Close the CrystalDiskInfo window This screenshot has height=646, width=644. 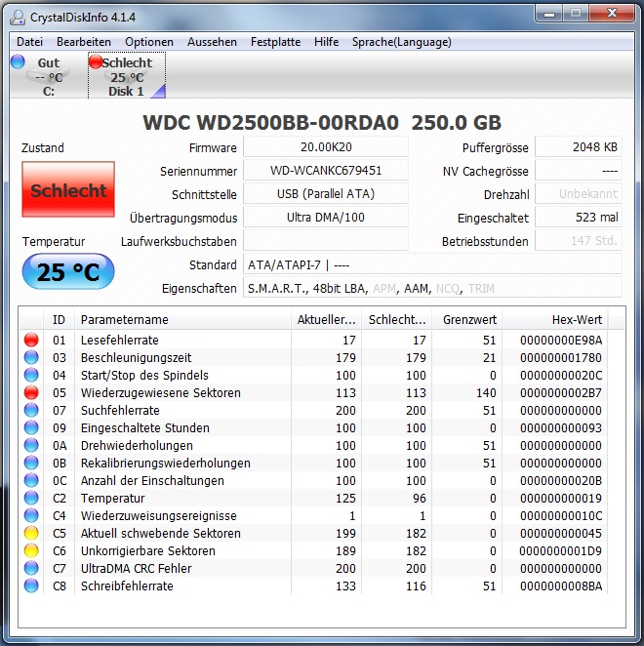point(612,14)
